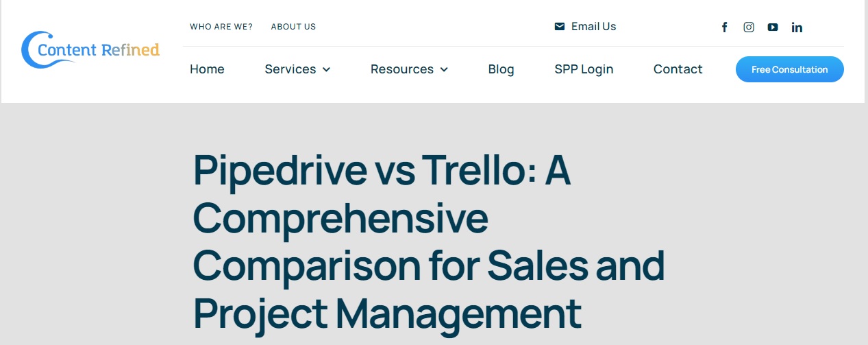
Task: Open the WHO ARE WE? link
Action: coord(221,27)
